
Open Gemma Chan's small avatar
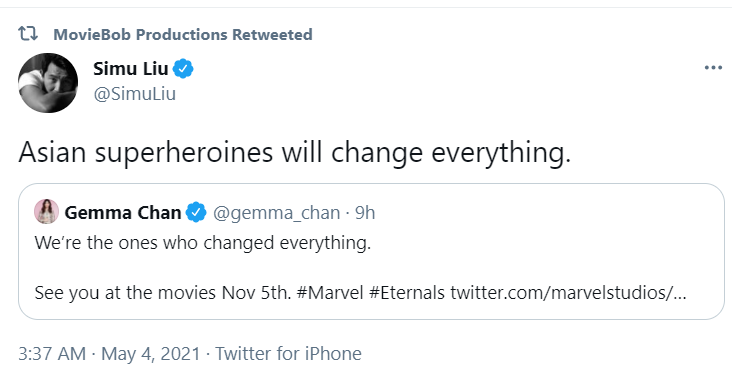pyautogui.click(x=46, y=211)
